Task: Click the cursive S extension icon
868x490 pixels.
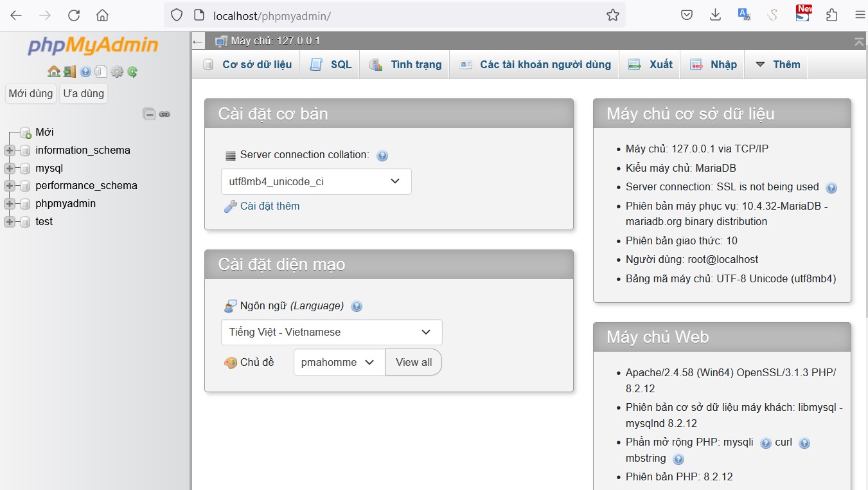Action: point(773,15)
